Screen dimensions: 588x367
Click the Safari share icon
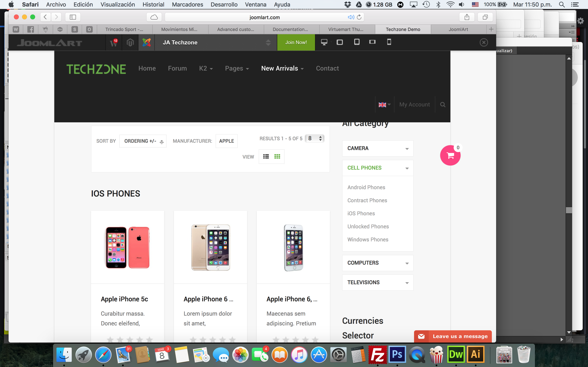point(467,17)
